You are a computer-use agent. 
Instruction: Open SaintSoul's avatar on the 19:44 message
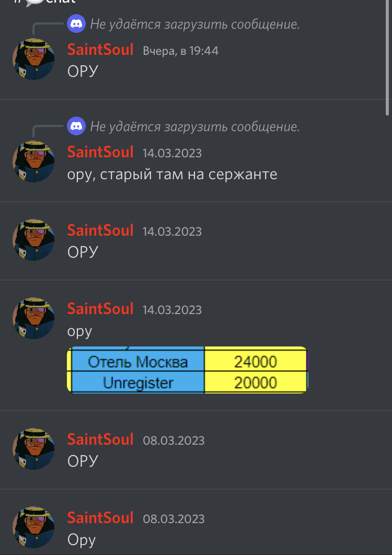pyautogui.click(x=33, y=59)
